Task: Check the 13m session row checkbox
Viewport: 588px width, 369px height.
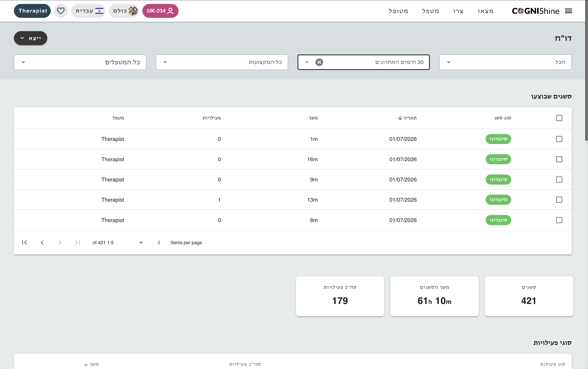Action: (x=559, y=200)
